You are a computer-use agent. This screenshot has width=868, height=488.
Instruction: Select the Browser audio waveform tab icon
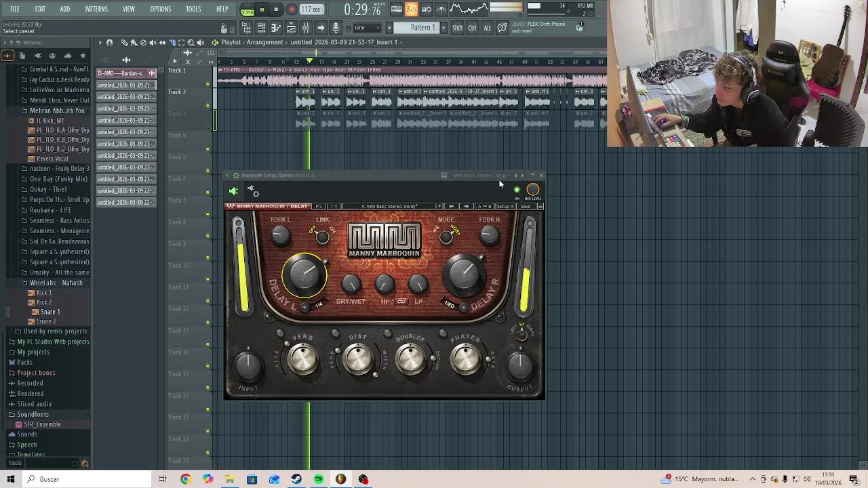coord(7,56)
